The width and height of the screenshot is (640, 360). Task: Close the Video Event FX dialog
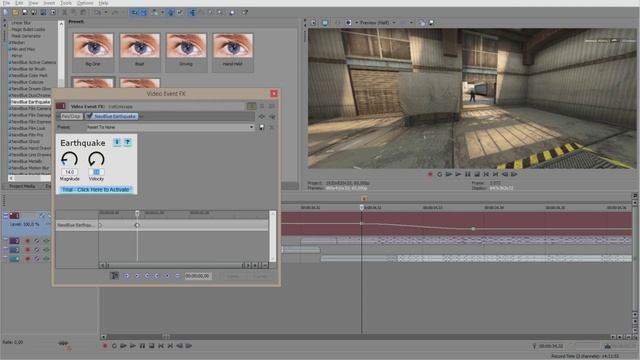pos(274,93)
